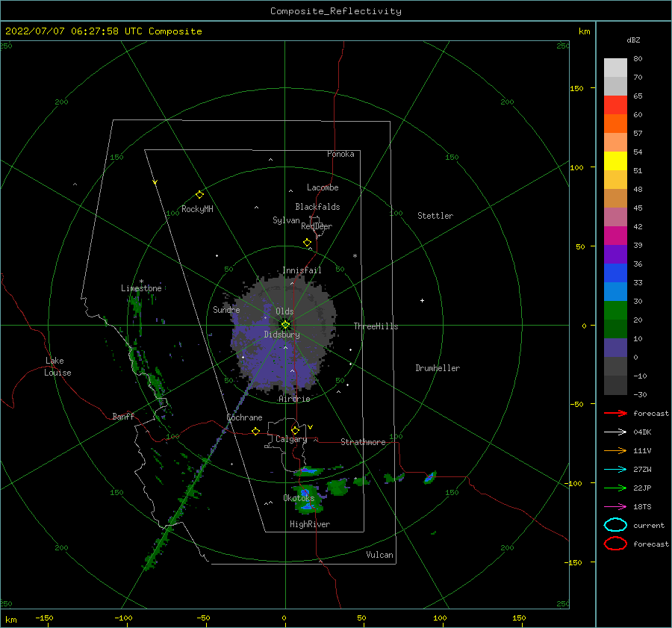Click the orange 111V arrow icon
Viewport: 672px width, 628px height.
point(615,450)
